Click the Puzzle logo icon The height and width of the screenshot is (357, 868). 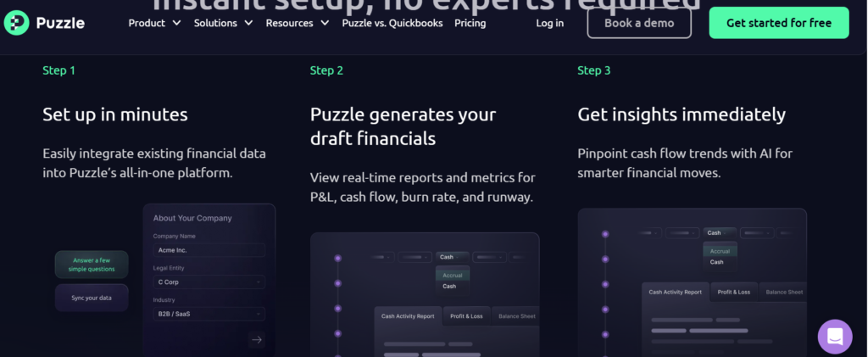point(16,23)
